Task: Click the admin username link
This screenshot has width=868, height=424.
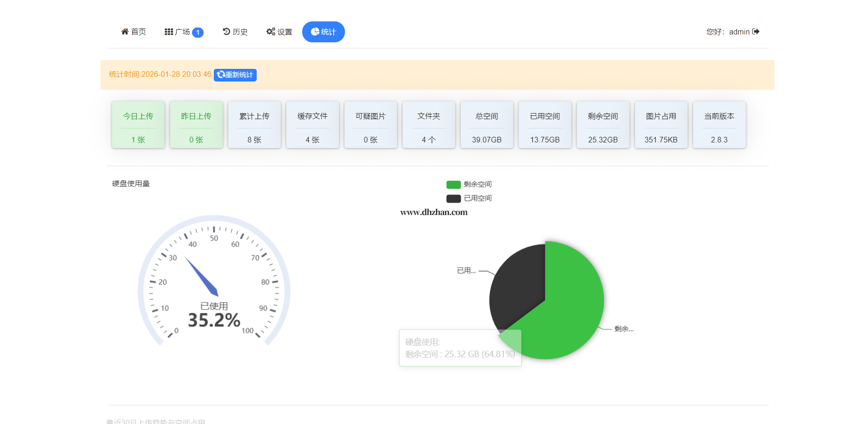Action: [x=739, y=32]
